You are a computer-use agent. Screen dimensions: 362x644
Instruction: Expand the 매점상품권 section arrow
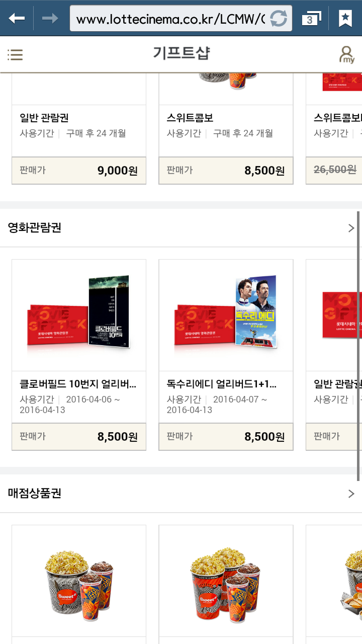[351, 494]
